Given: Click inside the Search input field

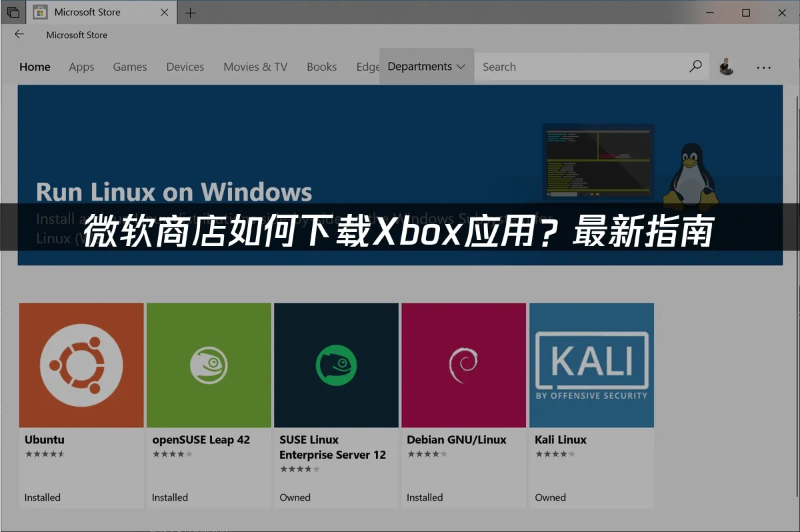Looking at the screenshot, I should (580, 67).
